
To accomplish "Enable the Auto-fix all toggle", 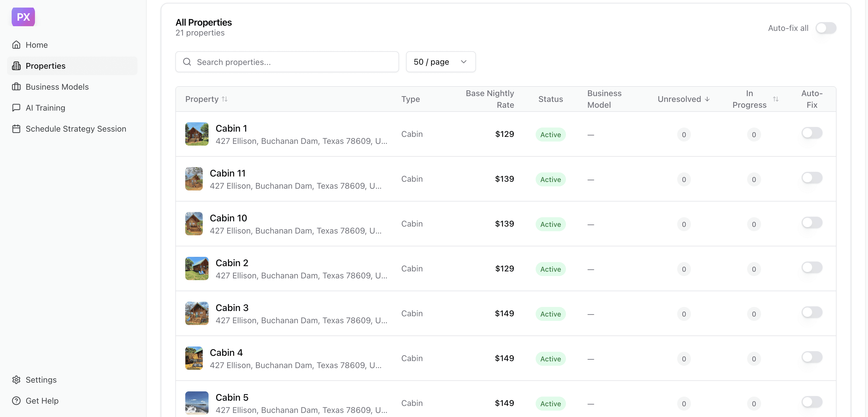I will coord(825,28).
